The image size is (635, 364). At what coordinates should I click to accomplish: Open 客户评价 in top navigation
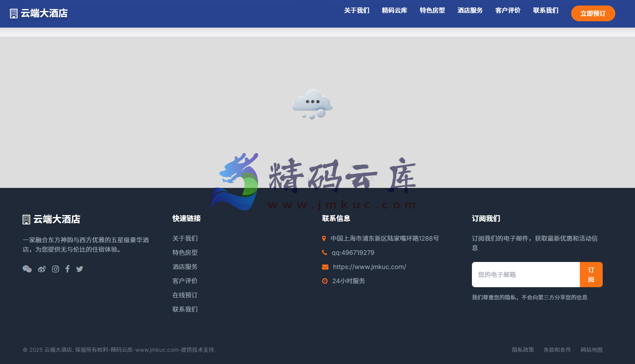tap(508, 10)
